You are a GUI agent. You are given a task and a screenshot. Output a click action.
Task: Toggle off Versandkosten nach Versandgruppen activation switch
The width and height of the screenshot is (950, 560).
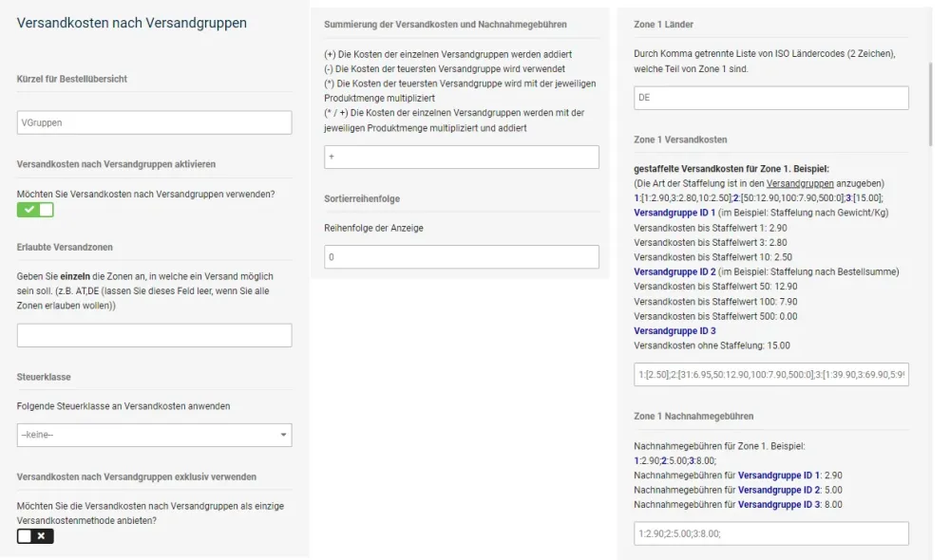(x=35, y=210)
